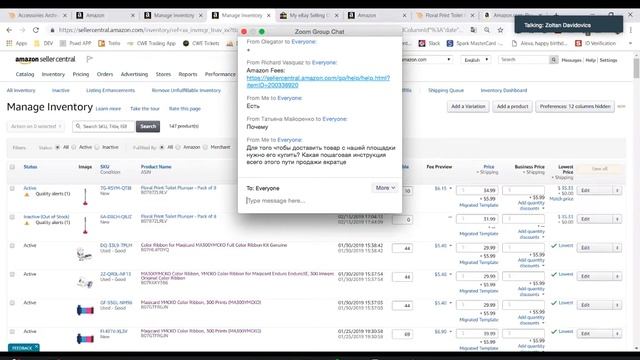640x360 pixels.
Task: Click the dark Search button beside the SKU search box
Action: pos(148,127)
